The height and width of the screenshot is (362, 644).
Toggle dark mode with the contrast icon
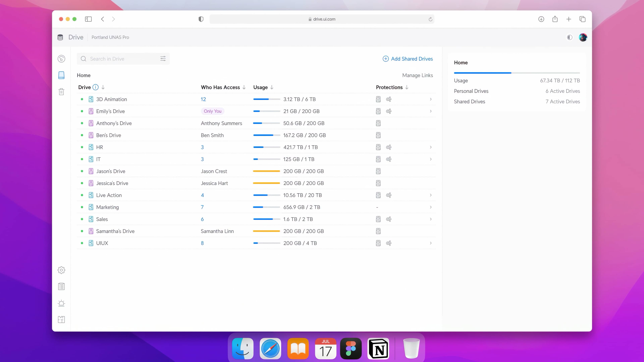(x=570, y=37)
